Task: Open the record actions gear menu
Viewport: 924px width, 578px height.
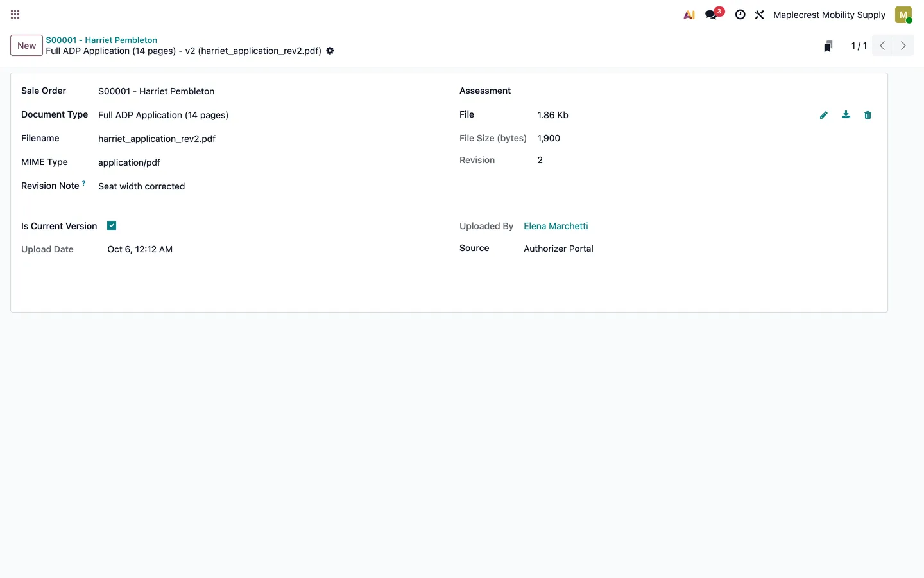Action: 330,51
